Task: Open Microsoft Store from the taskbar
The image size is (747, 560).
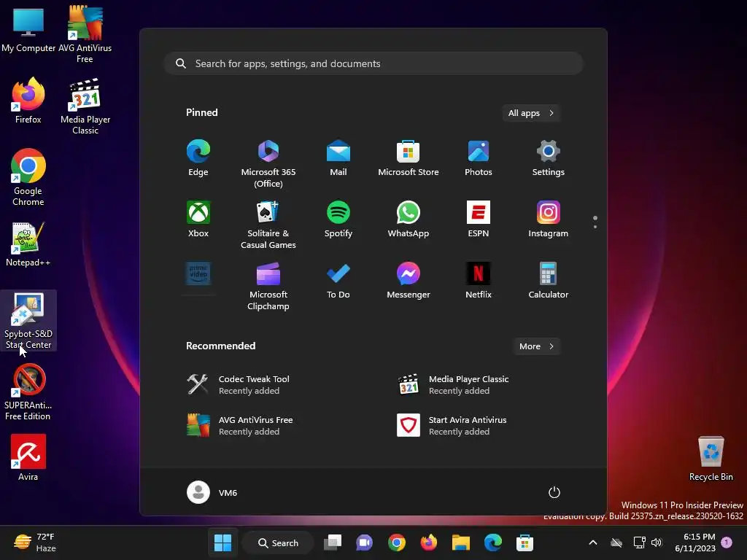Action: coord(525,542)
